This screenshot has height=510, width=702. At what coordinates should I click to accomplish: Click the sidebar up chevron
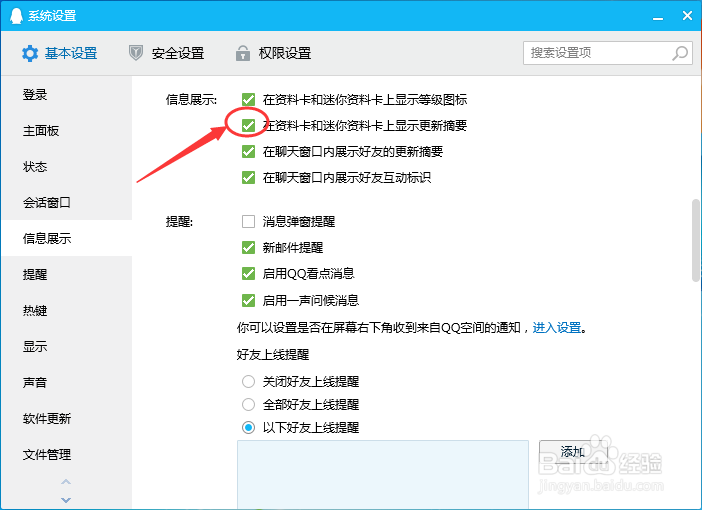pyautogui.click(x=66, y=482)
